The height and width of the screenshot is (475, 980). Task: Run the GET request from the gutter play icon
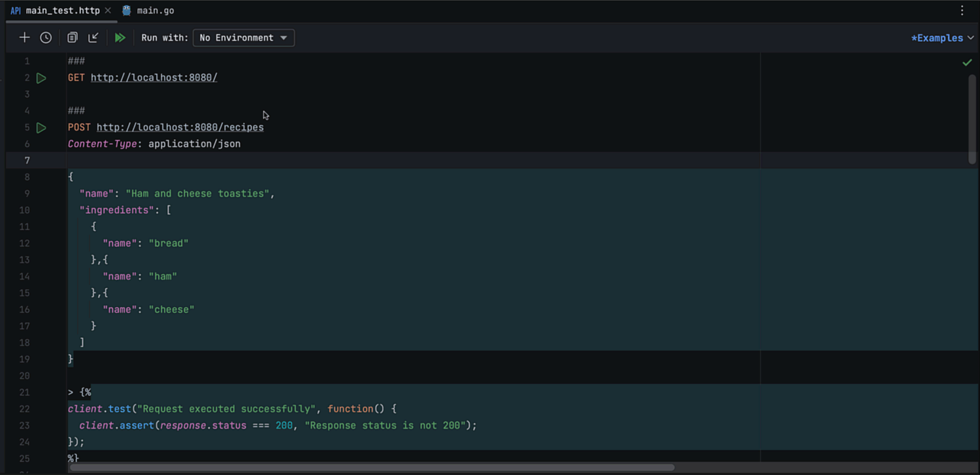[x=41, y=77]
